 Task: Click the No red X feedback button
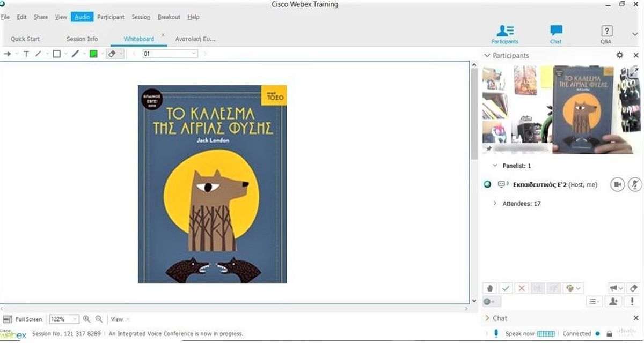tap(521, 288)
